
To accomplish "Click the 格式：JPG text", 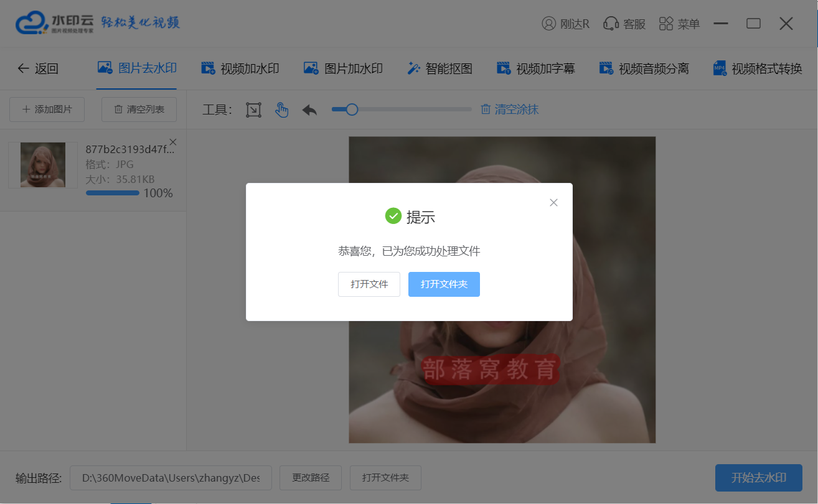I will (110, 165).
